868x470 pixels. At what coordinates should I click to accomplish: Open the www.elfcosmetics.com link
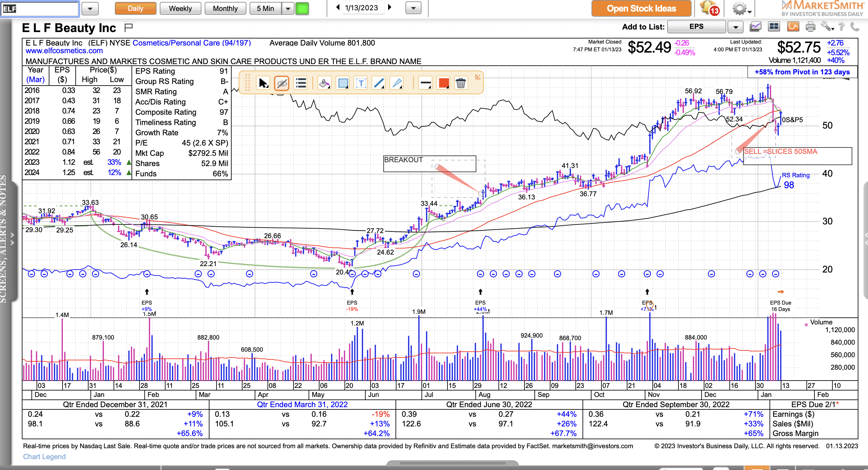[64, 51]
